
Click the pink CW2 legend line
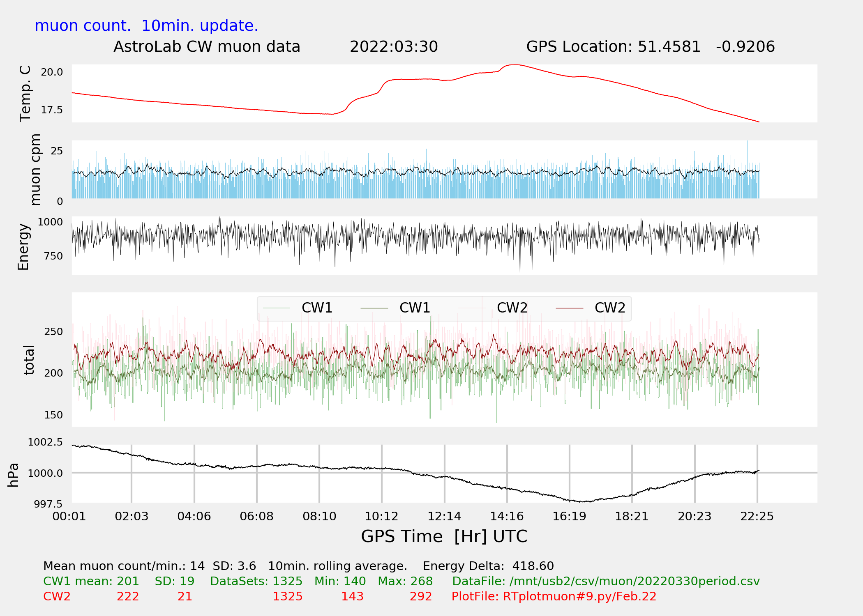(x=472, y=308)
